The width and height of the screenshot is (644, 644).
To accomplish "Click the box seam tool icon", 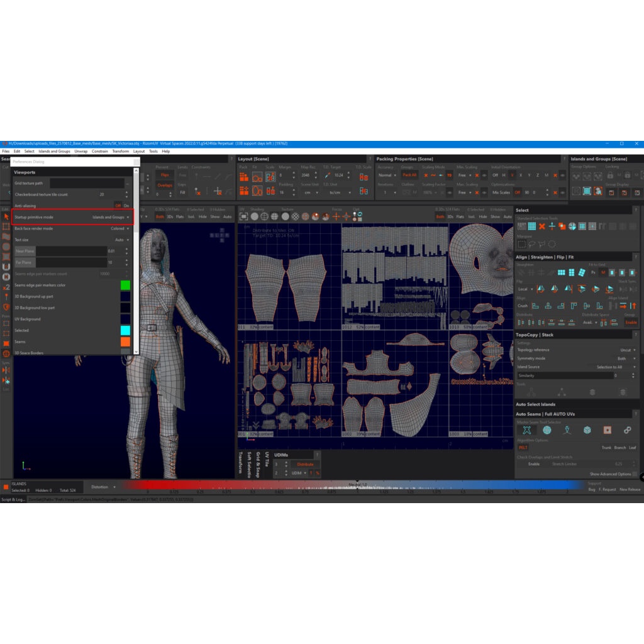I will 587,430.
